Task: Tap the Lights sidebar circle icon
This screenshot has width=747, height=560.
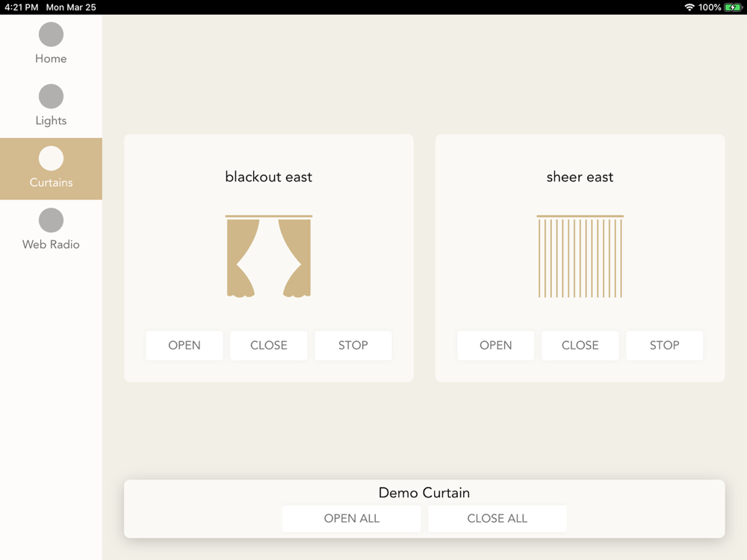Action: (51, 96)
